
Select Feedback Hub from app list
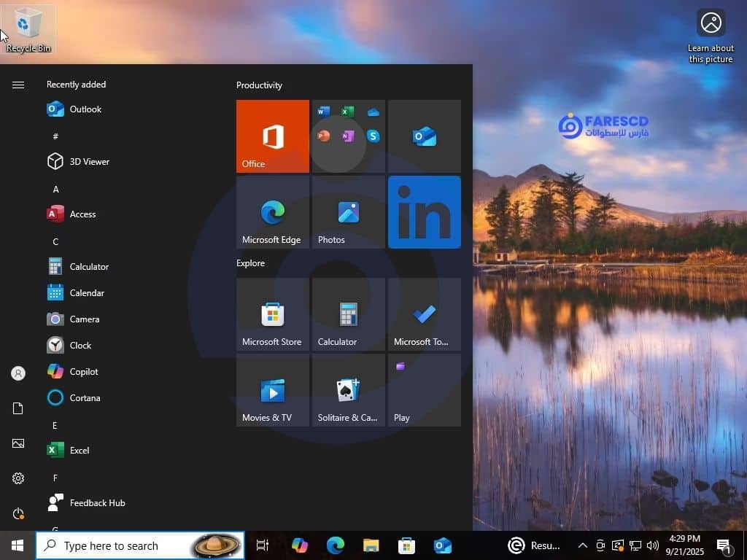coord(97,503)
